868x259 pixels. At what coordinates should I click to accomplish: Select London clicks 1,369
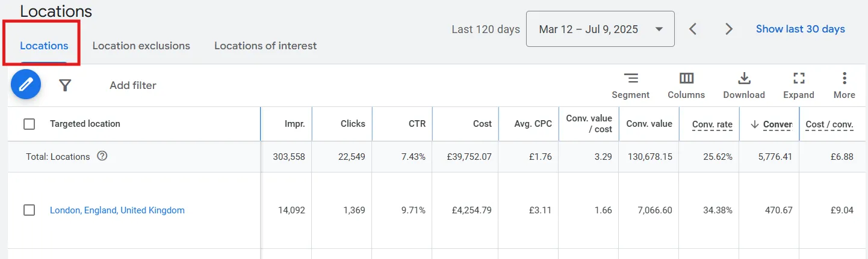click(353, 210)
